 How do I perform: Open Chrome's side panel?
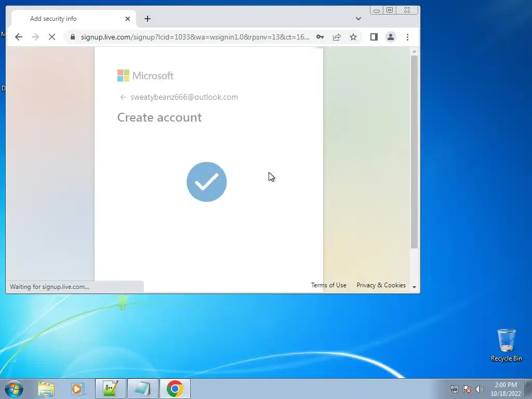374,37
